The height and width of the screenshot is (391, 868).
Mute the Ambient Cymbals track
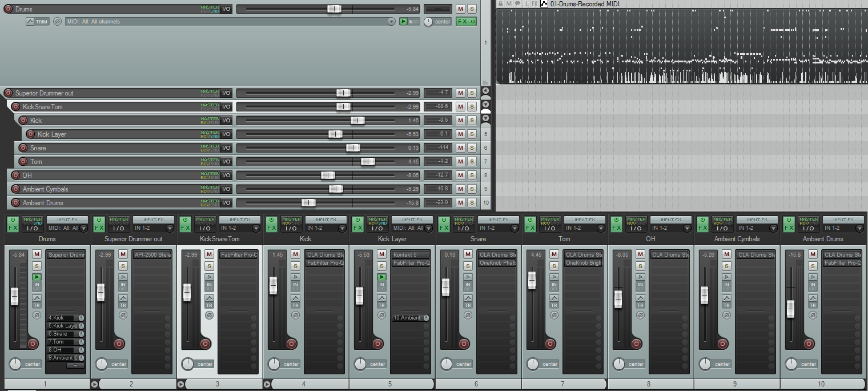point(460,189)
